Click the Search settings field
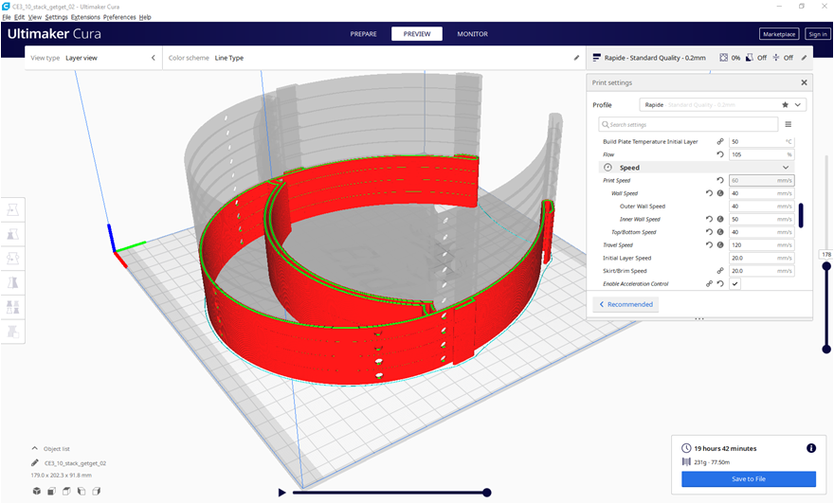The image size is (834, 504). pos(688,124)
